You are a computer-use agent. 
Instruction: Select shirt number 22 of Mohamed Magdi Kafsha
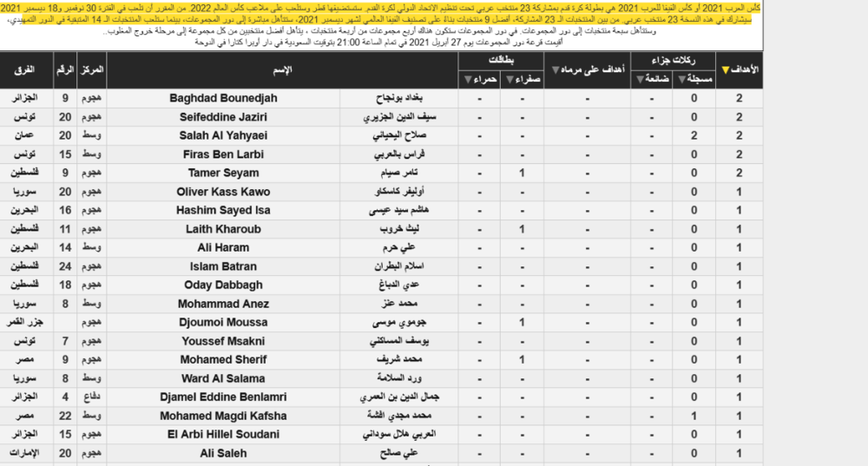point(65,417)
